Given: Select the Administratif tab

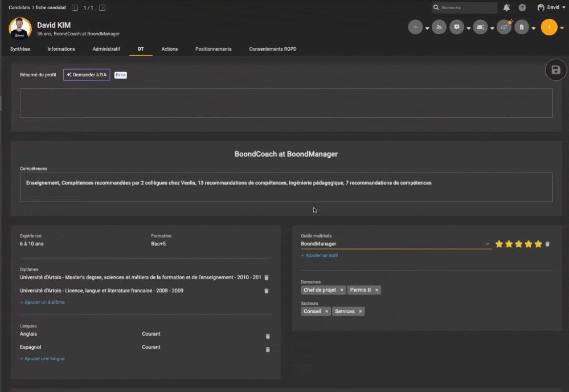Looking at the screenshot, I should tap(107, 49).
